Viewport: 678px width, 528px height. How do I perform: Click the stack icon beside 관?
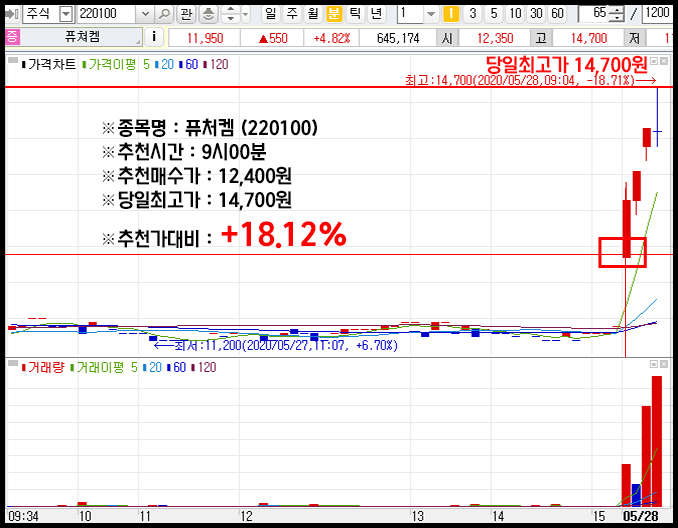pyautogui.click(x=208, y=14)
